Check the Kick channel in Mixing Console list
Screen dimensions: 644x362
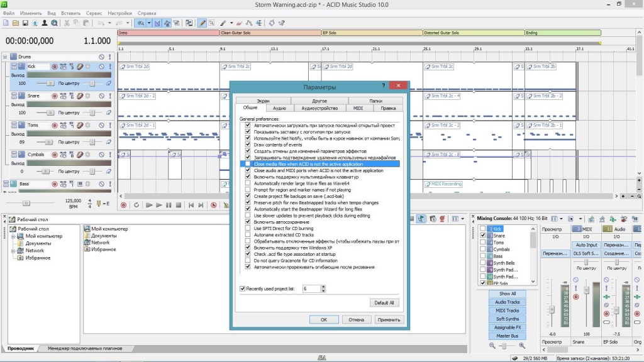point(482,229)
